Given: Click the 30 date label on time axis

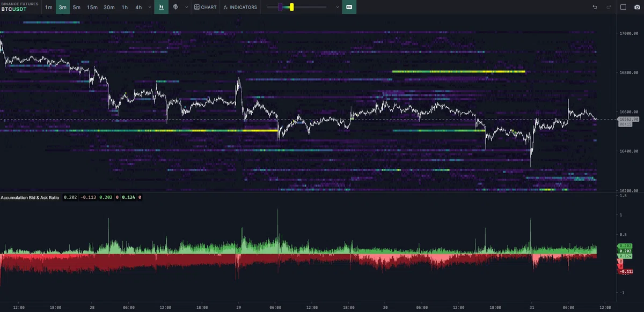Looking at the screenshot, I should click(385, 307).
